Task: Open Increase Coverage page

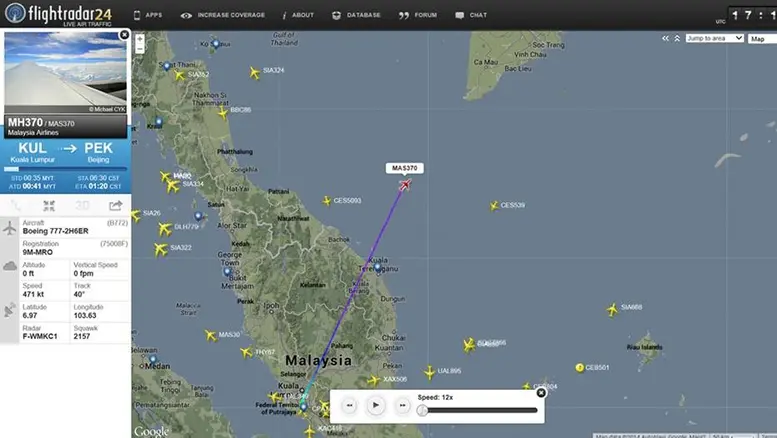Action: pos(222,15)
